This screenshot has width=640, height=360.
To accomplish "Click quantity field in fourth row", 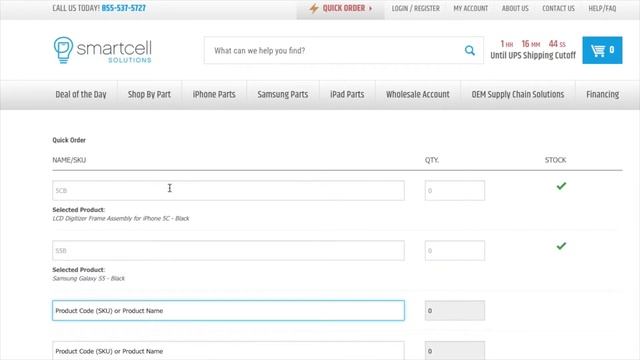I will tap(455, 351).
